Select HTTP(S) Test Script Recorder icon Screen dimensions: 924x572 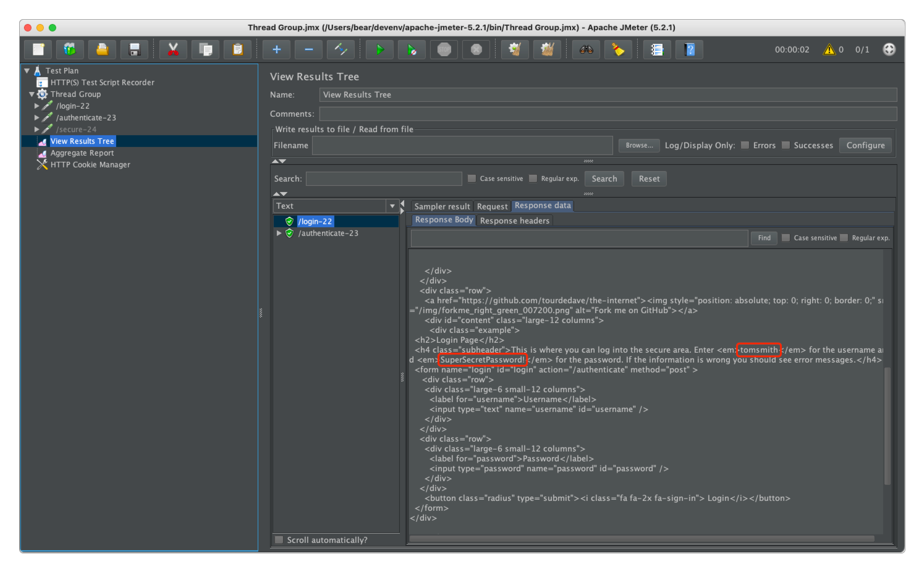41,82
